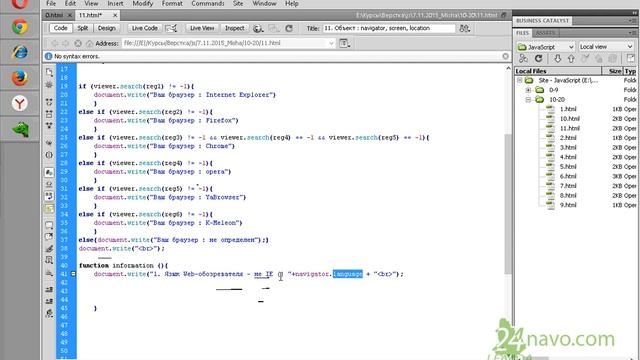640x360 pixels.
Task: Open the Address field dropdown arrow
Action: click(331, 43)
